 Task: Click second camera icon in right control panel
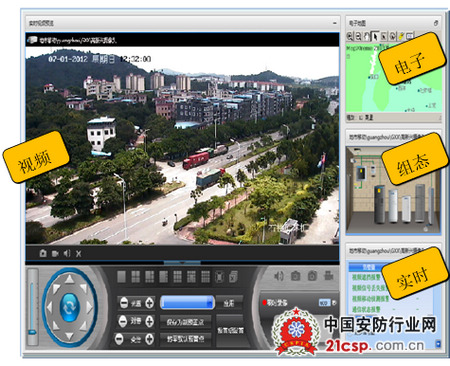coord(312,276)
